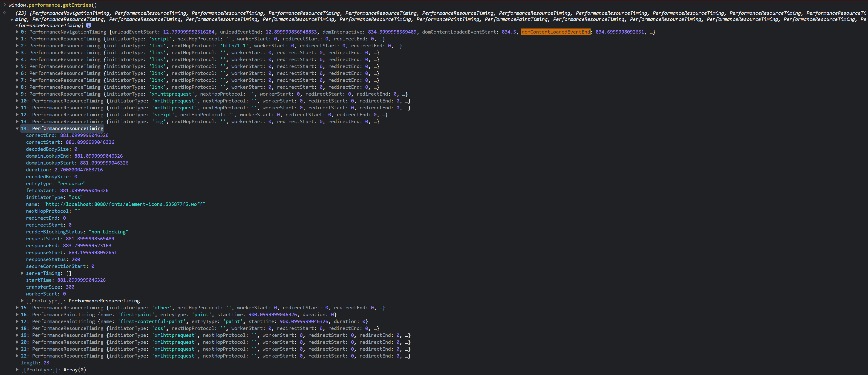Click the domInteractive value 834.3999998569489
Viewport: 868px width, 375px height.
[392, 32]
